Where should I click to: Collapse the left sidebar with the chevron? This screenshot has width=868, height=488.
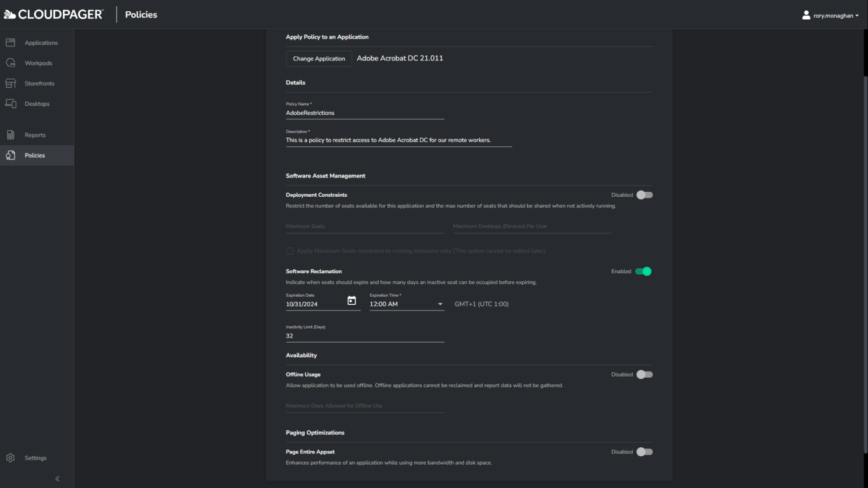[57, 479]
